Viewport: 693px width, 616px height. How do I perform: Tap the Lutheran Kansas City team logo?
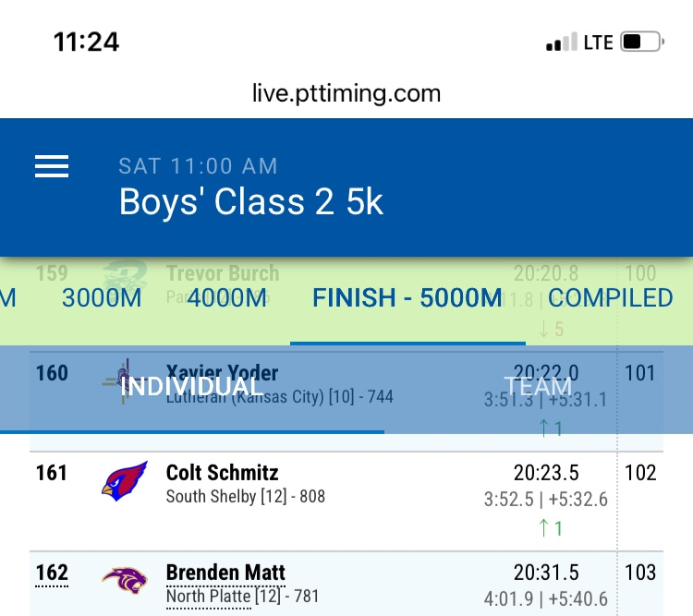click(x=121, y=380)
